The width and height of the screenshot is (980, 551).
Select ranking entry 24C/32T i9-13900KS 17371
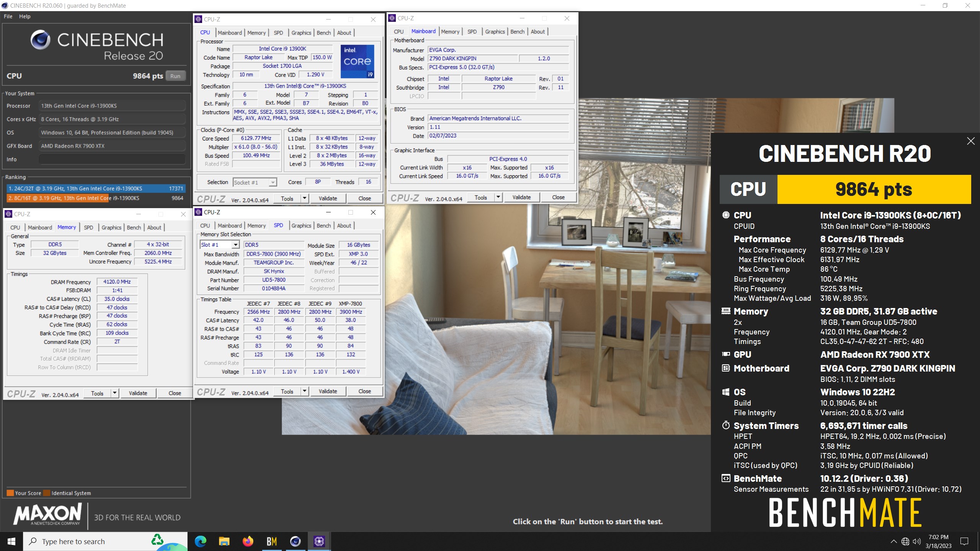pos(96,188)
